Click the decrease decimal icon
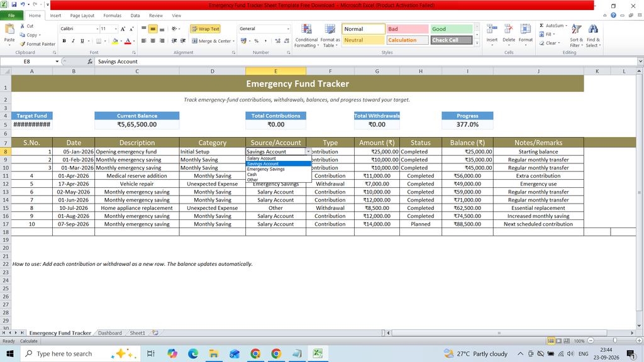644x362 pixels. pyautogui.click(x=286, y=41)
